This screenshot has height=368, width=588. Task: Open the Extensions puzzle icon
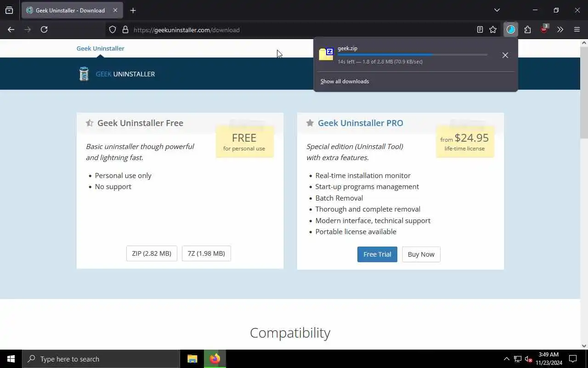[x=527, y=29]
